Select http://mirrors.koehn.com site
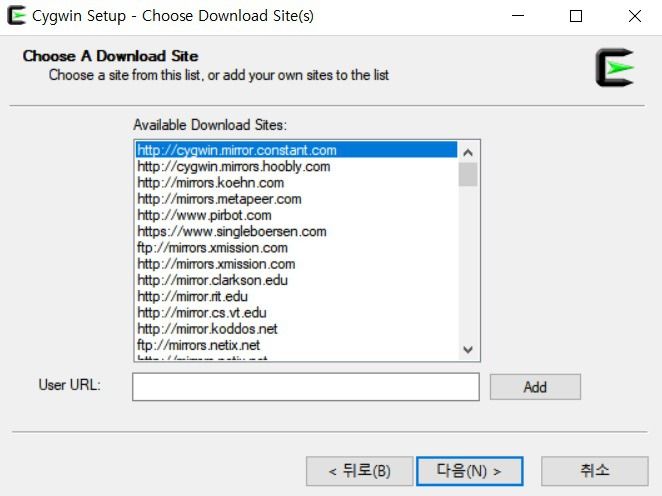Screen dimensions: 662x496 click(x=296, y=183)
